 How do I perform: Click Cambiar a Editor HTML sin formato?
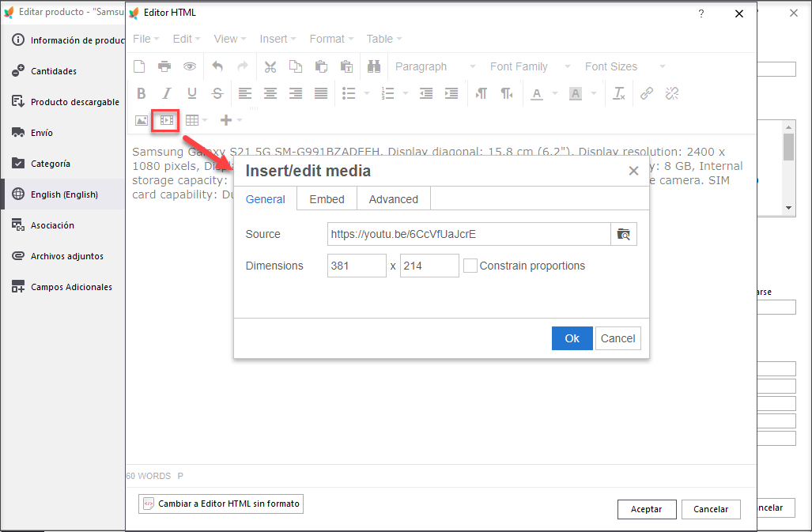(x=221, y=504)
